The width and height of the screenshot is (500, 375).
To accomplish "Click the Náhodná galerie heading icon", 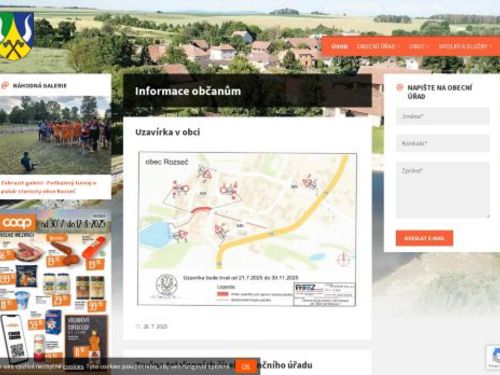I will pyautogui.click(x=5, y=86).
